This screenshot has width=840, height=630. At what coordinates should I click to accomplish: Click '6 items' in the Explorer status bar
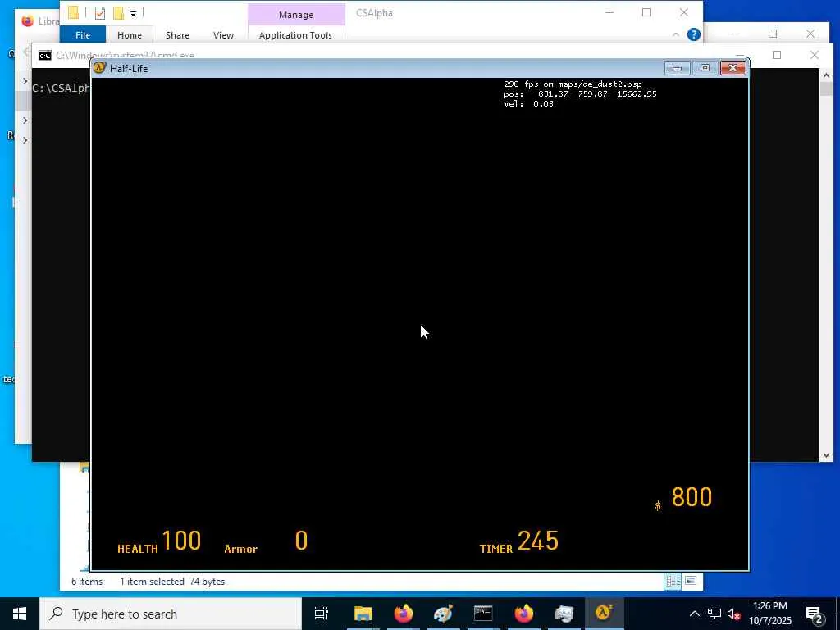click(87, 582)
